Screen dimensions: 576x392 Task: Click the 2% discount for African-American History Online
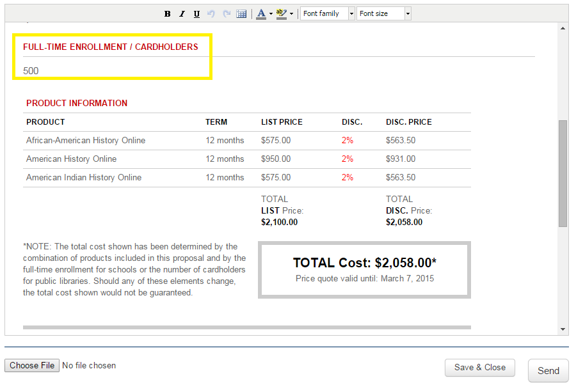click(x=347, y=140)
